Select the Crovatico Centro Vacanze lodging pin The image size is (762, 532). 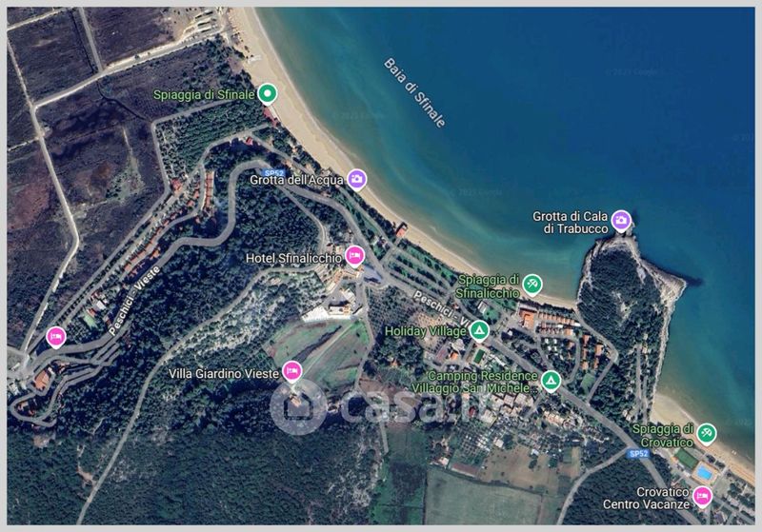pyautogui.click(x=702, y=497)
